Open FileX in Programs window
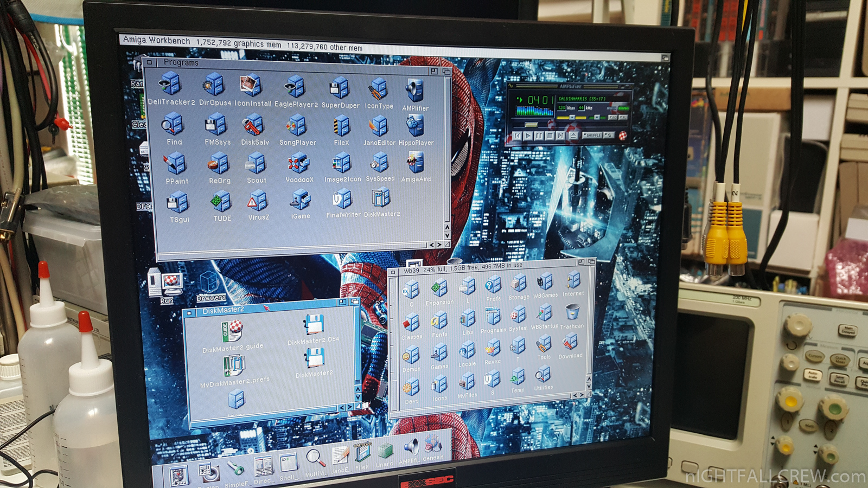The height and width of the screenshot is (488, 868). pos(341,126)
